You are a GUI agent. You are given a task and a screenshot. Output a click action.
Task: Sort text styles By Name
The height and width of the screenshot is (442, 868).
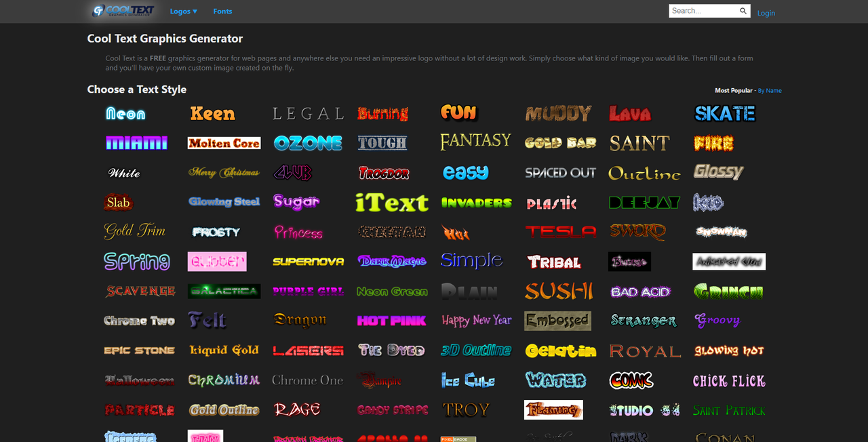(x=770, y=90)
